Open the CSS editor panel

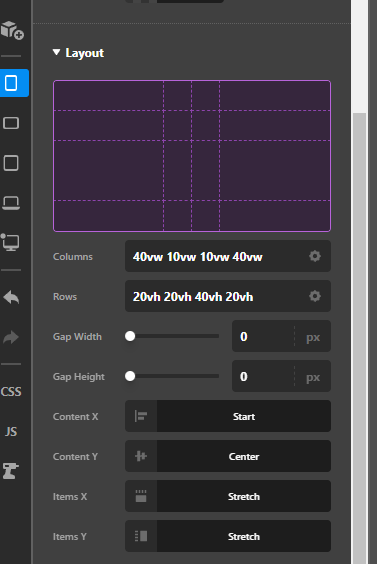11,391
